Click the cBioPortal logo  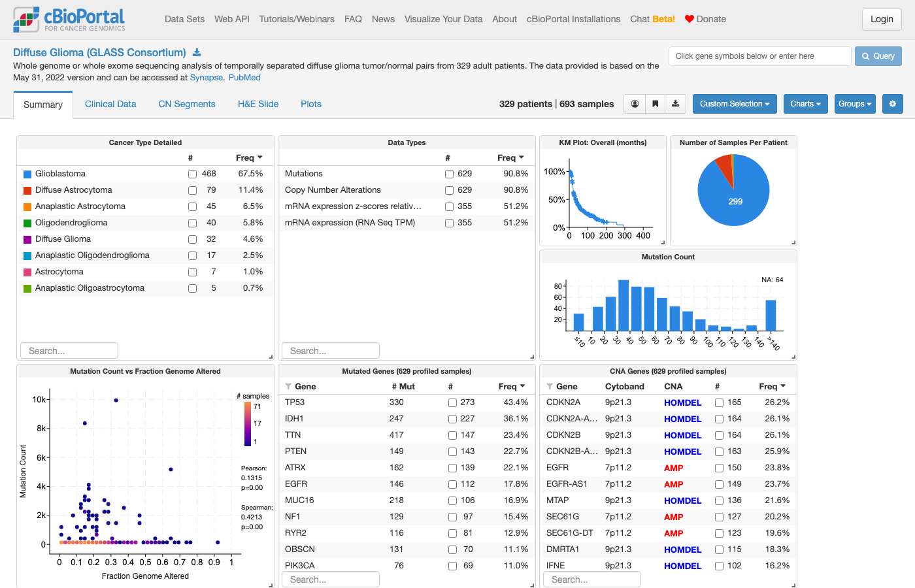[x=69, y=20]
